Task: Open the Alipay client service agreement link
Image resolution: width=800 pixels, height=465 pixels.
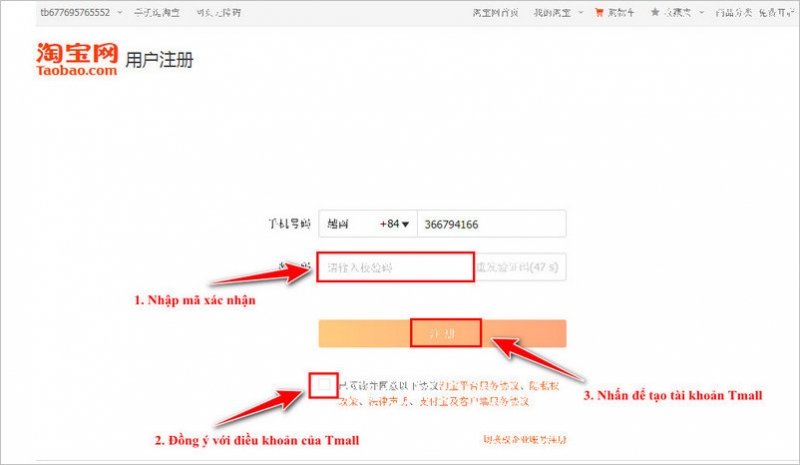Action: (474, 402)
